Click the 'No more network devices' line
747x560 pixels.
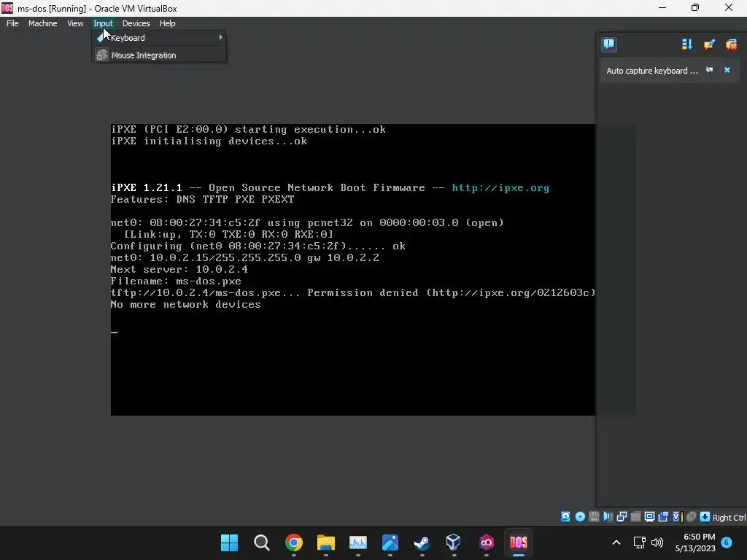pos(186,304)
